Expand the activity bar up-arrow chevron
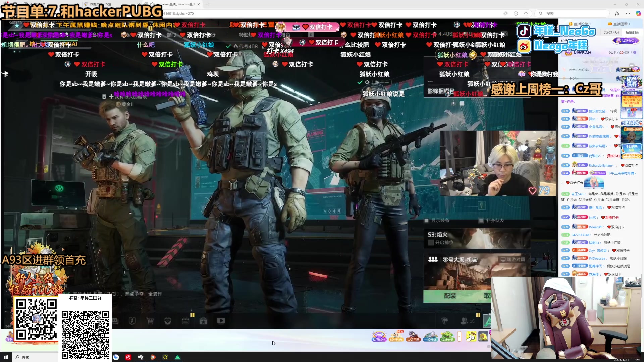 (459, 336)
